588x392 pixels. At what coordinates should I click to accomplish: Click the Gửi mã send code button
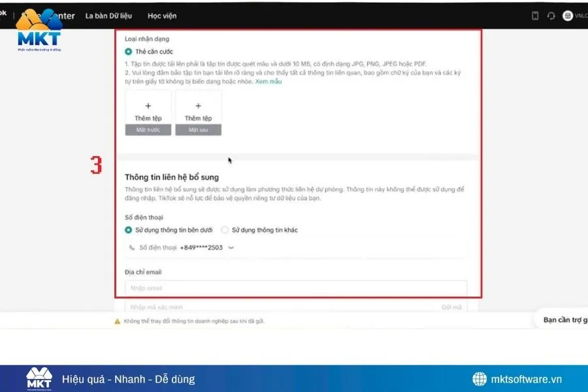451,307
